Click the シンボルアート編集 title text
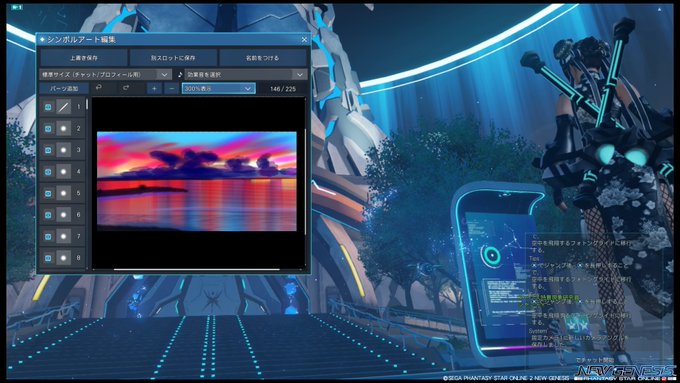 click(81, 39)
